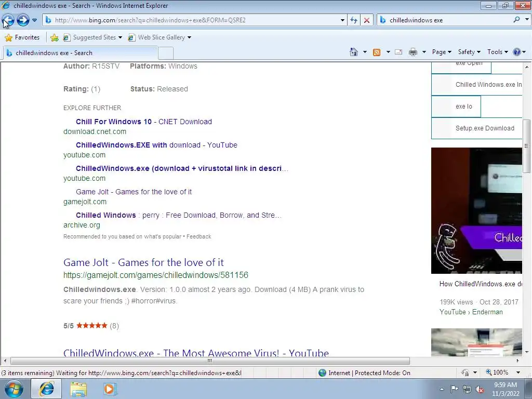532x399 pixels.
Task: Click the Chilled Windows.exe related search
Action: point(477,85)
